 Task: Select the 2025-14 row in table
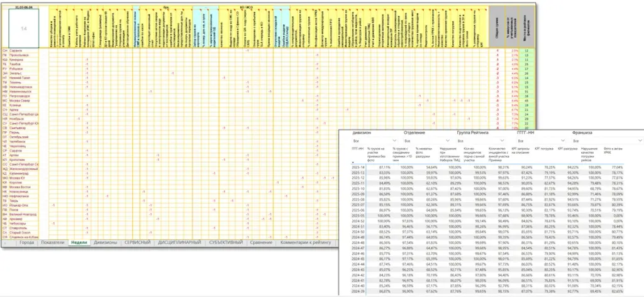coord(357,168)
